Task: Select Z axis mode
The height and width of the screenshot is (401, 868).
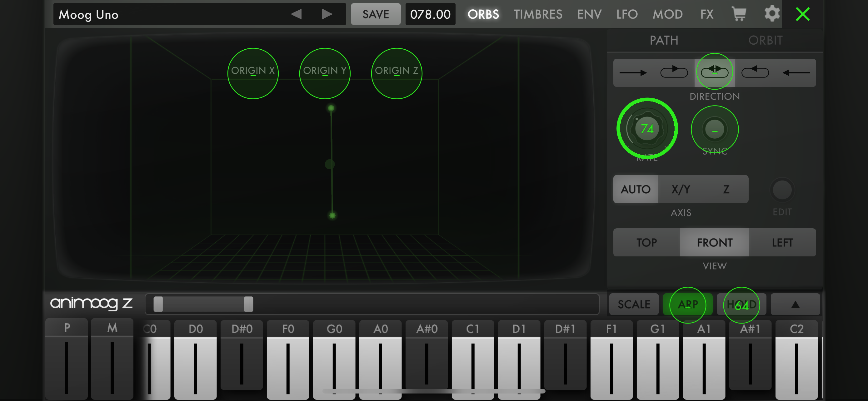Action: pos(726,189)
